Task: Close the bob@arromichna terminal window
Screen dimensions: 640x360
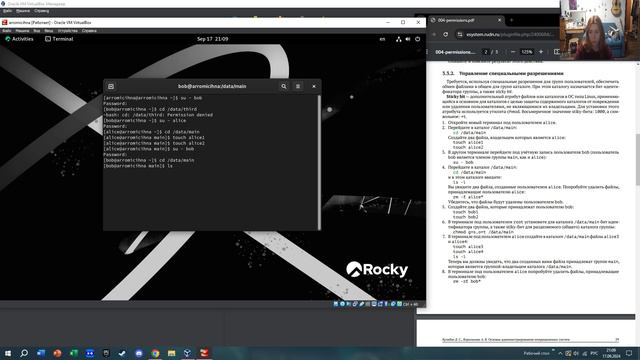Action: click(314, 86)
